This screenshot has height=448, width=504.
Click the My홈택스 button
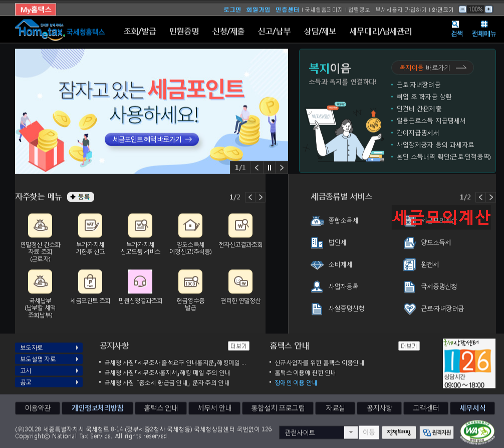pos(36,10)
